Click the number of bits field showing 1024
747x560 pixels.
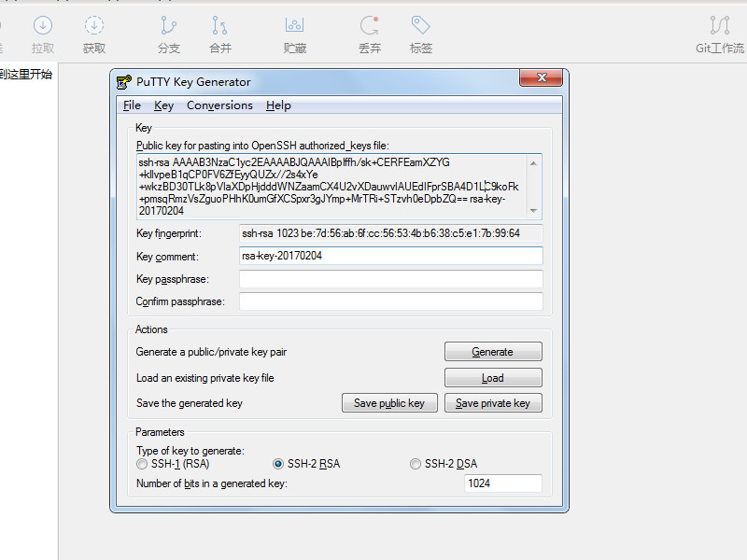coord(502,483)
